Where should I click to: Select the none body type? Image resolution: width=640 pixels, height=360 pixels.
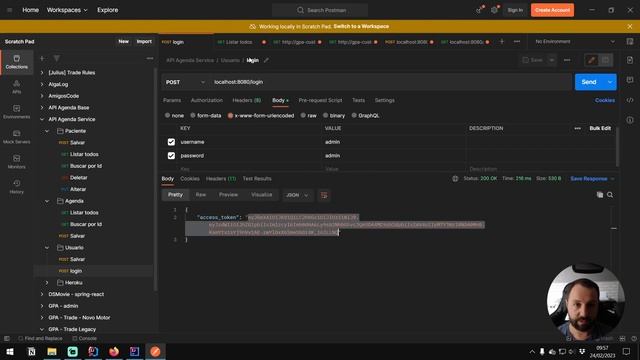167,116
